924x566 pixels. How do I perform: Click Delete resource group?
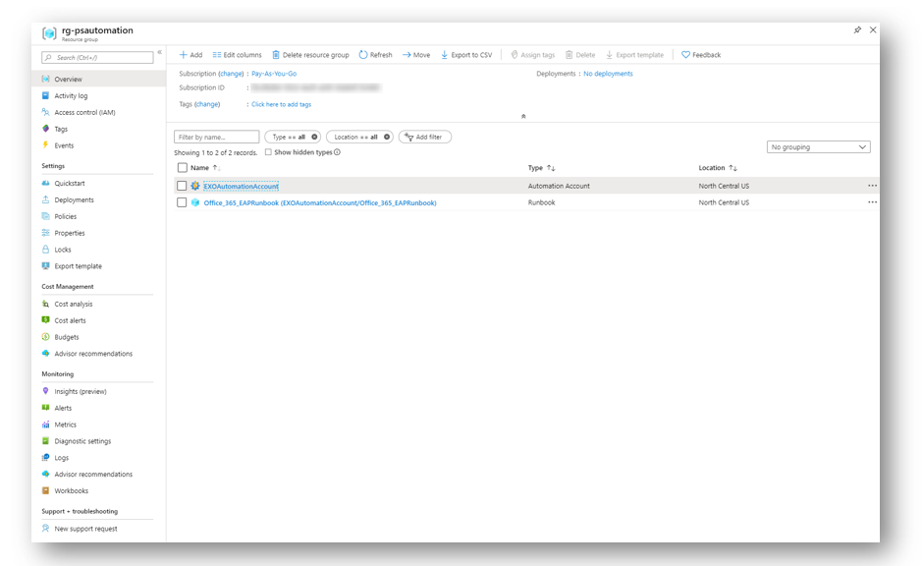coord(310,55)
